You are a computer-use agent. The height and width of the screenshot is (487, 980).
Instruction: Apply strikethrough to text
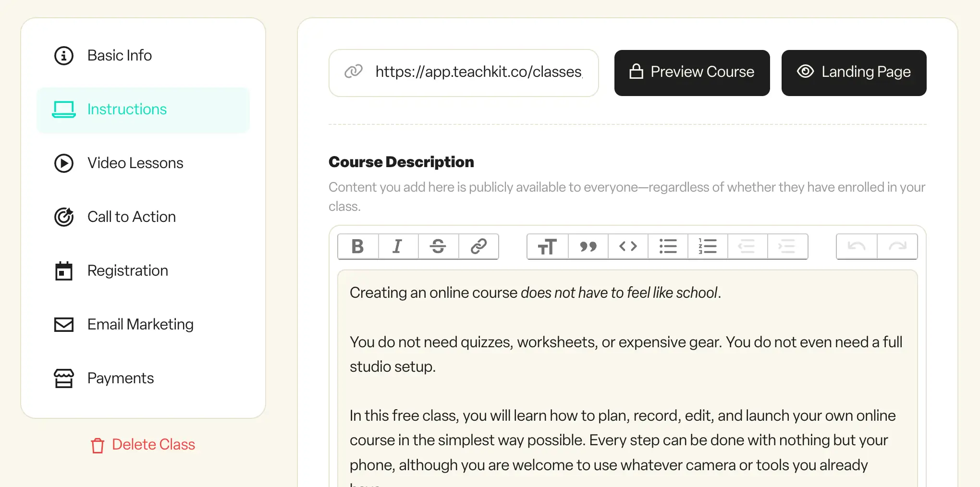438,246
